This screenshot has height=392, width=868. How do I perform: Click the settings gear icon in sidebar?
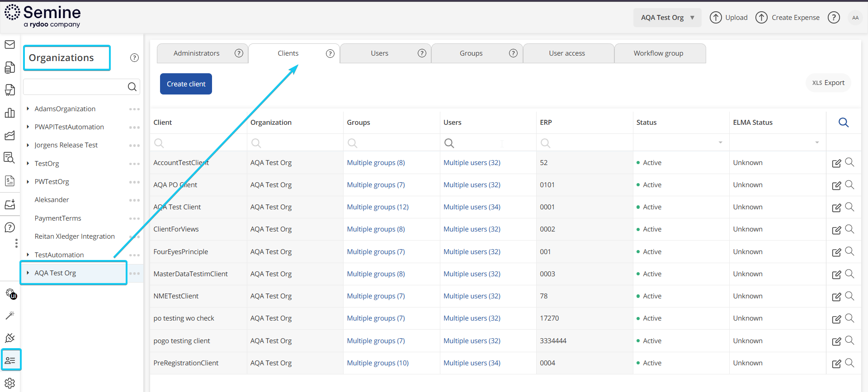(x=9, y=383)
